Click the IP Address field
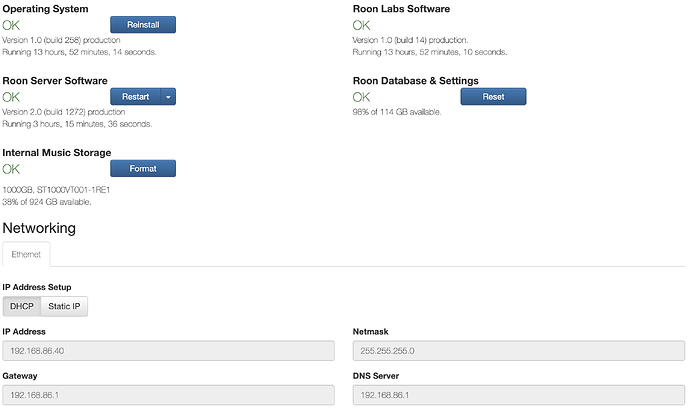The width and height of the screenshot is (690, 412). tap(168, 351)
